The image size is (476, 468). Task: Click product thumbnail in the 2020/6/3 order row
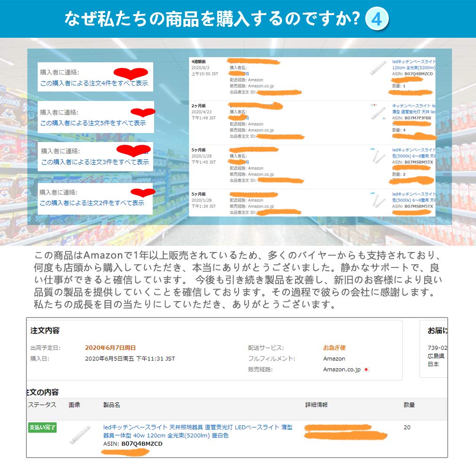[x=378, y=68]
